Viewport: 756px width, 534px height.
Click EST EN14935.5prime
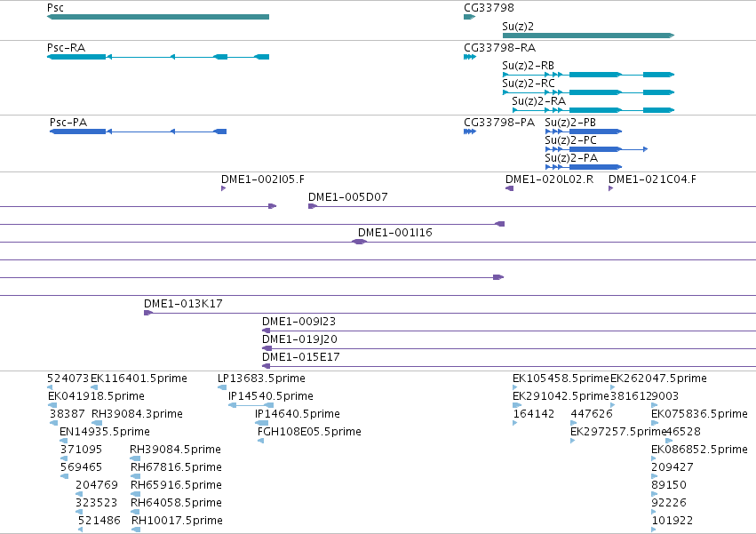click(x=105, y=432)
